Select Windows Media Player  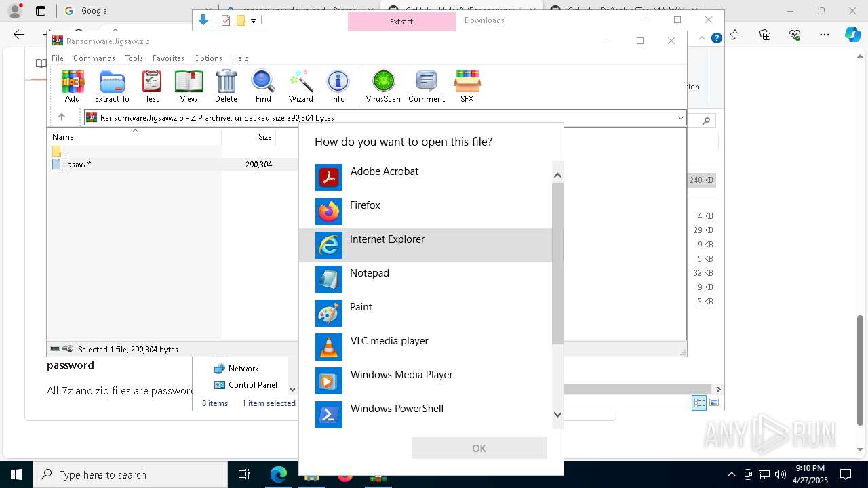[x=426, y=381]
